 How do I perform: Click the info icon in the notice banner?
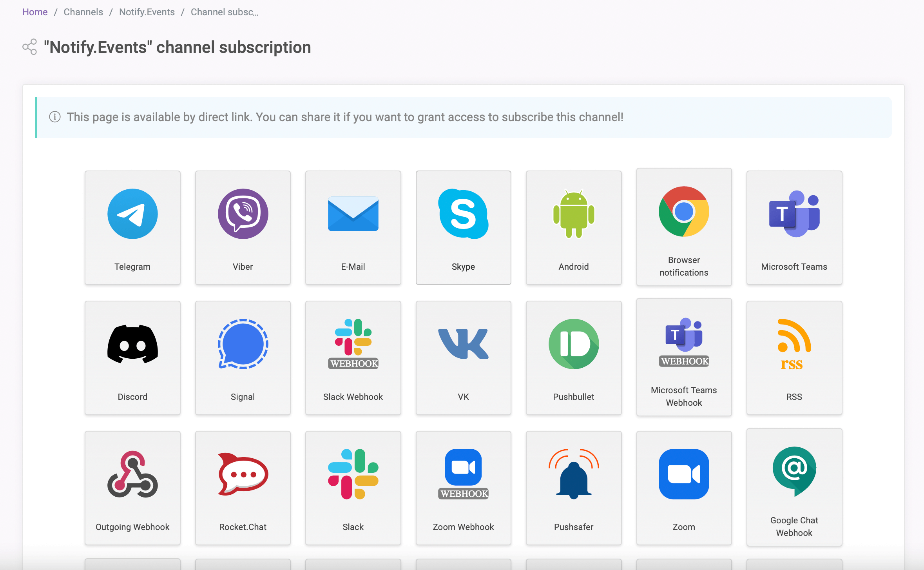click(55, 117)
